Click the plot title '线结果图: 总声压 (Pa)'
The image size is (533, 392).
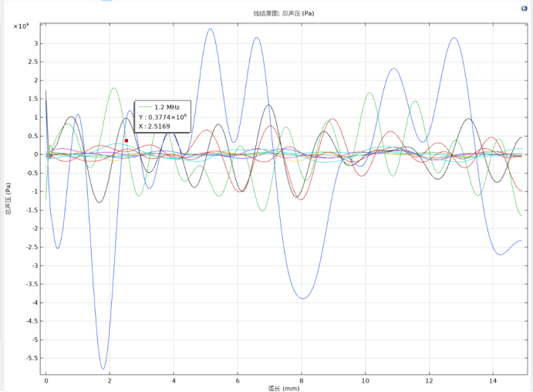[284, 14]
